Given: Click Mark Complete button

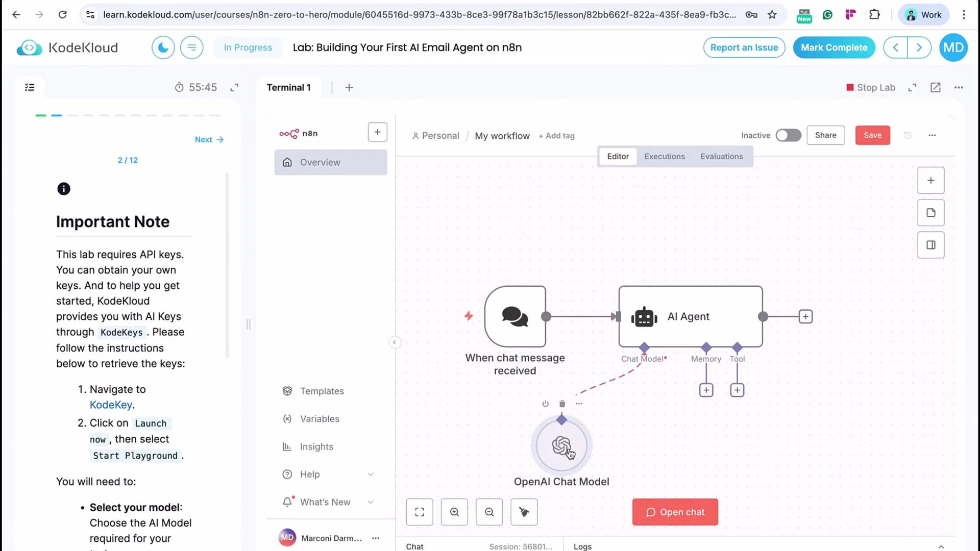Looking at the screenshot, I should coord(834,47).
